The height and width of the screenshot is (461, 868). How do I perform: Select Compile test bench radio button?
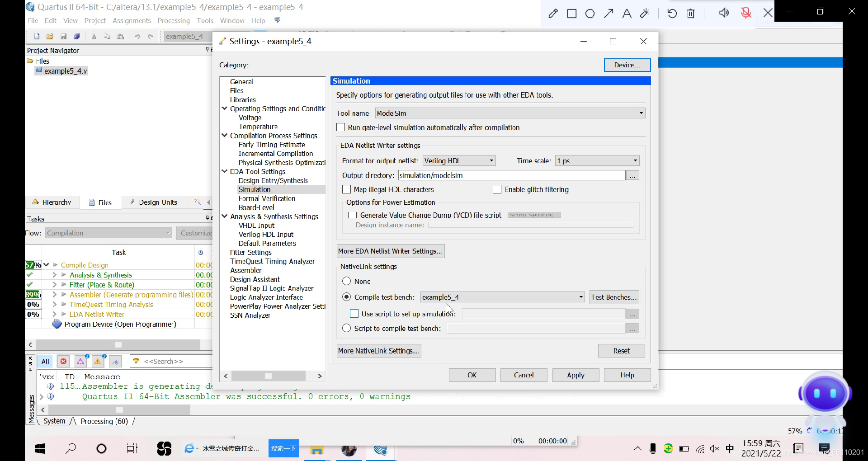point(347,297)
